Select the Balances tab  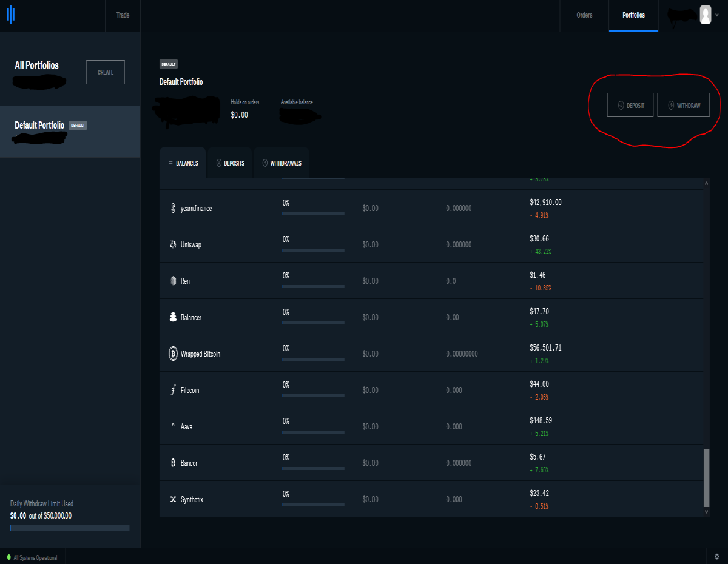pyautogui.click(x=183, y=163)
